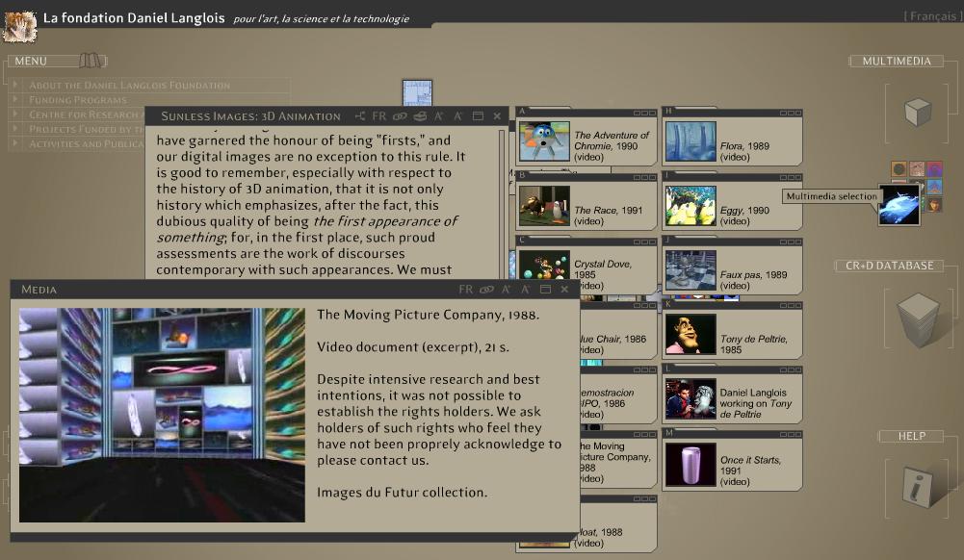Click the Eggy, 1990 title text

coord(744,210)
